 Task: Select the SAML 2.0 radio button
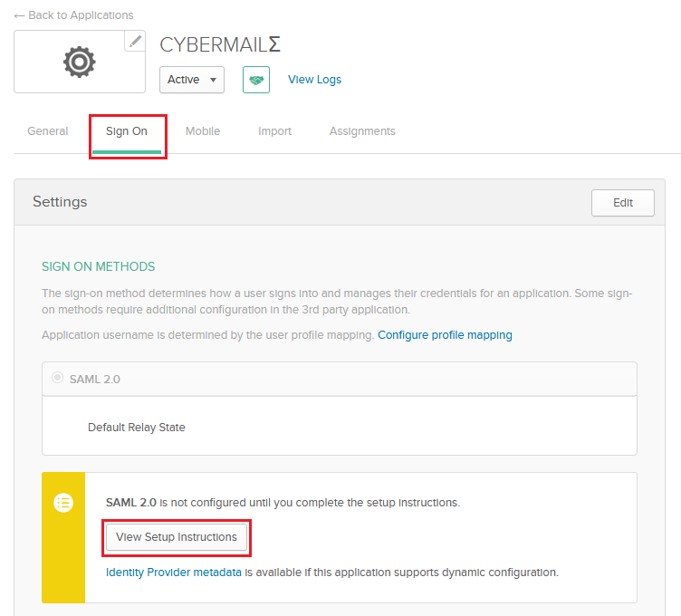point(57,378)
